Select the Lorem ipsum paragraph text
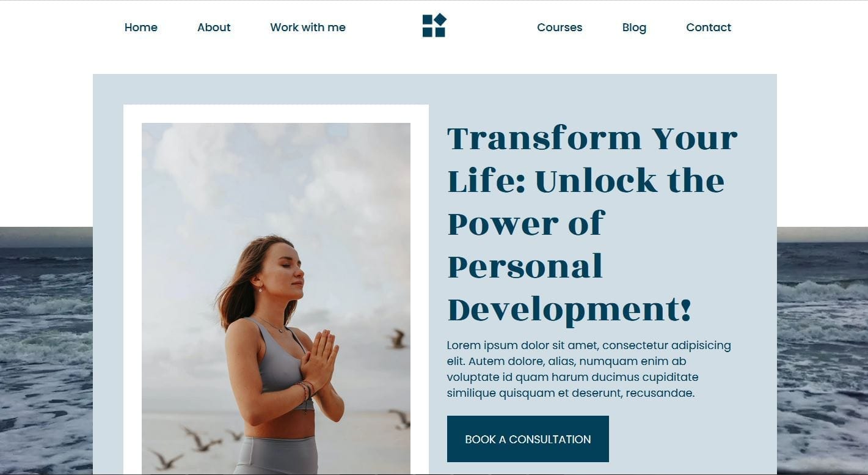Image resolution: width=868 pixels, height=475 pixels. [x=589, y=369]
